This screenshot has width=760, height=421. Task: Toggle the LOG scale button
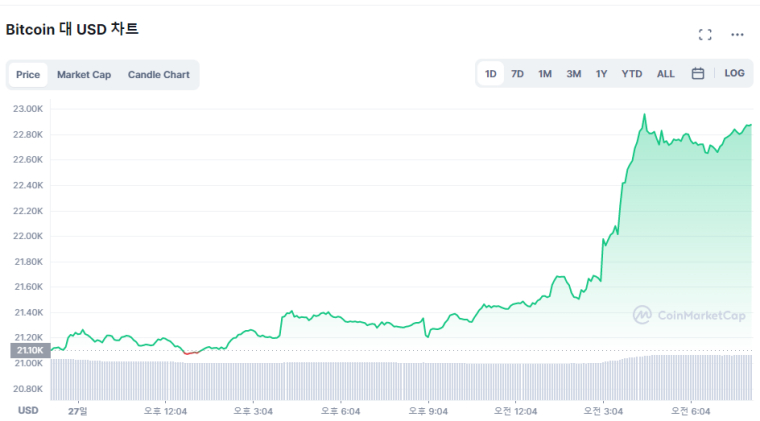tap(734, 74)
